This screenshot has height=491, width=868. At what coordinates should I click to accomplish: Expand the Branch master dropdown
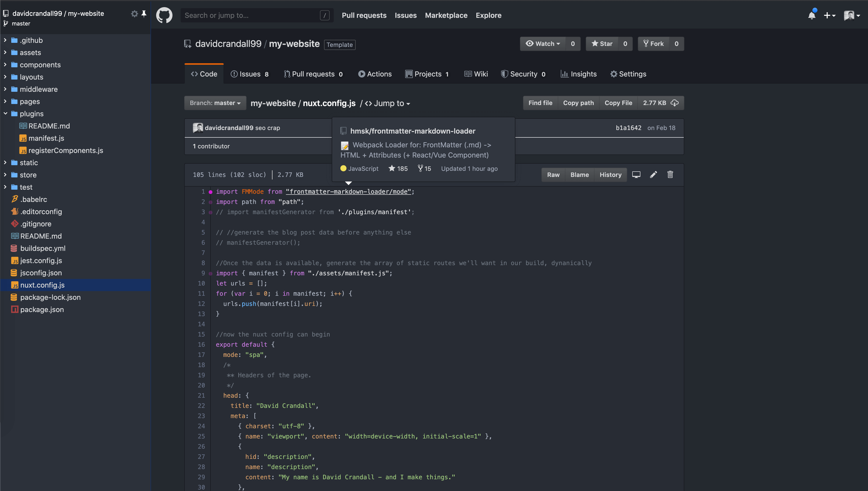pos(215,102)
